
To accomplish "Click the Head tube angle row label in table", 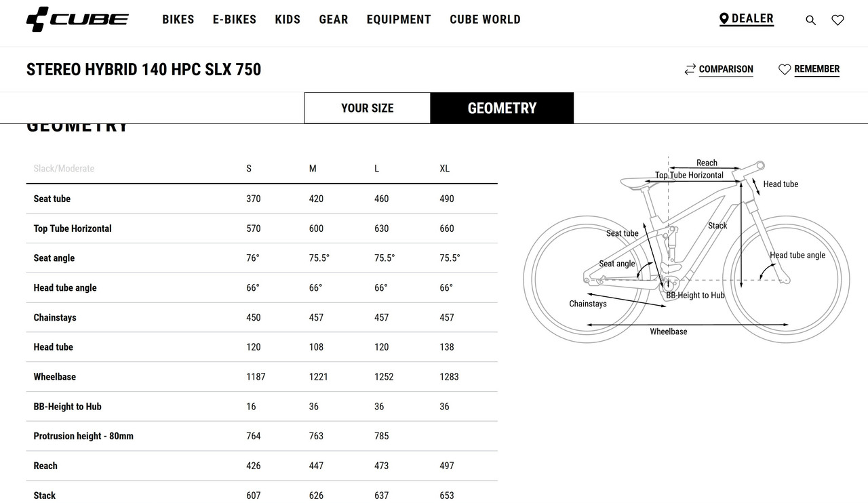I will [65, 287].
